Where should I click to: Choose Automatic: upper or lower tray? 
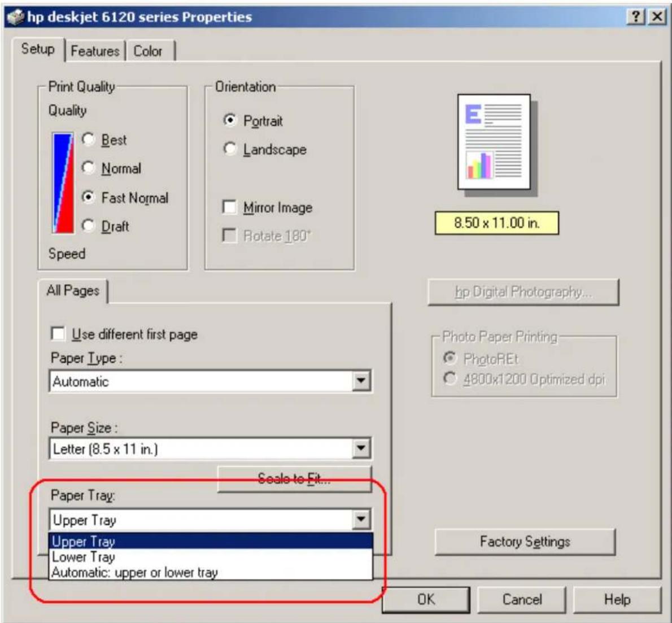(x=211, y=572)
